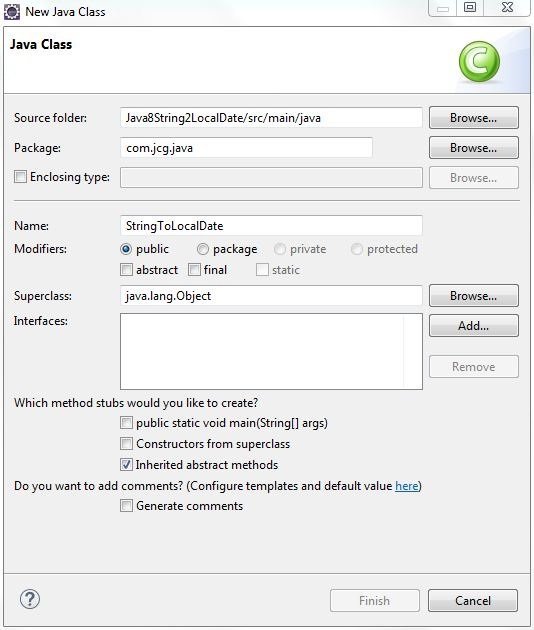
Task: Tick Constructors from superclass checkbox
Action: point(126,444)
